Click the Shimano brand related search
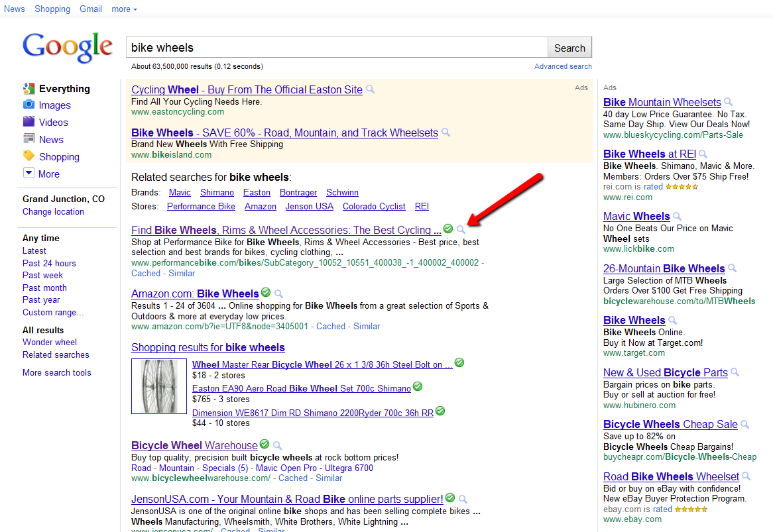773x532 pixels. [217, 192]
